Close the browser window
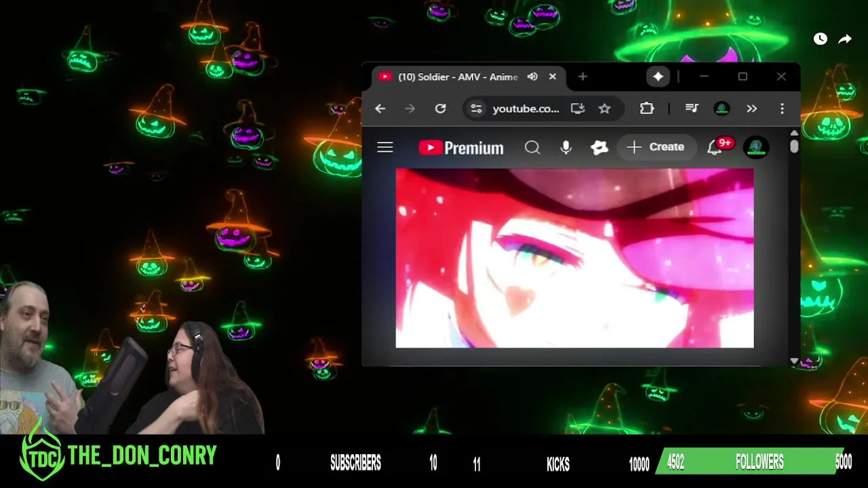This screenshot has height=488, width=868. point(781,77)
